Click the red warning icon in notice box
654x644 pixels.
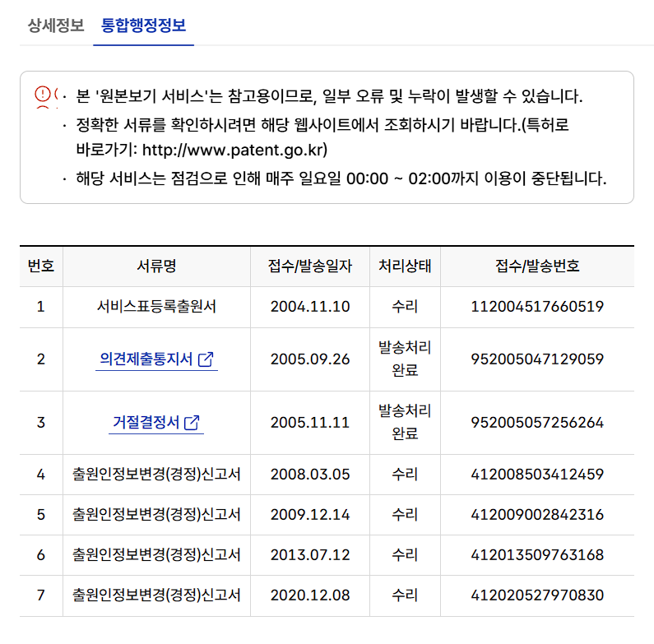(x=43, y=95)
